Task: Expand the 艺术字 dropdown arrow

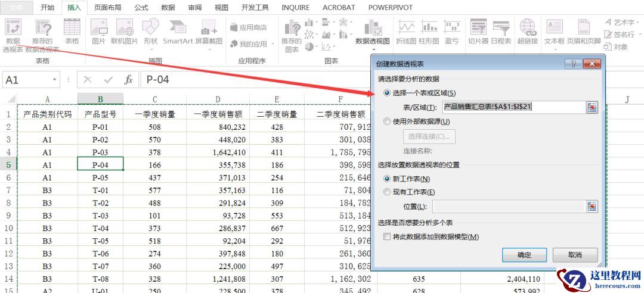Action: tap(638, 23)
